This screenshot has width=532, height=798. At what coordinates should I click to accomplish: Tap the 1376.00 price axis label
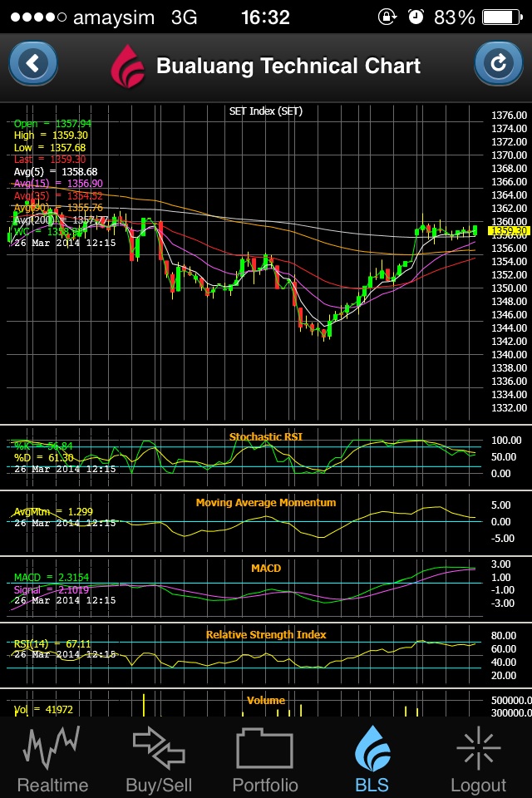[509, 115]
